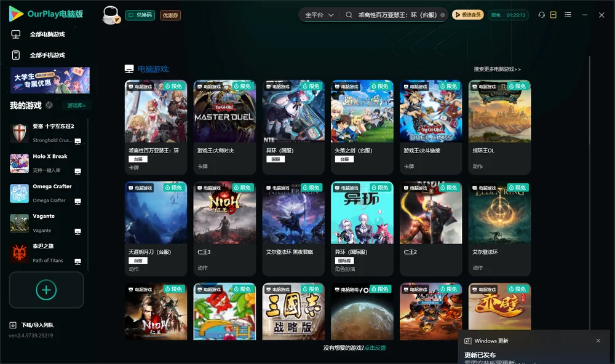The image size is (615, 364).
Task: Click into the game search field
Action: click(x=397, y=15)
